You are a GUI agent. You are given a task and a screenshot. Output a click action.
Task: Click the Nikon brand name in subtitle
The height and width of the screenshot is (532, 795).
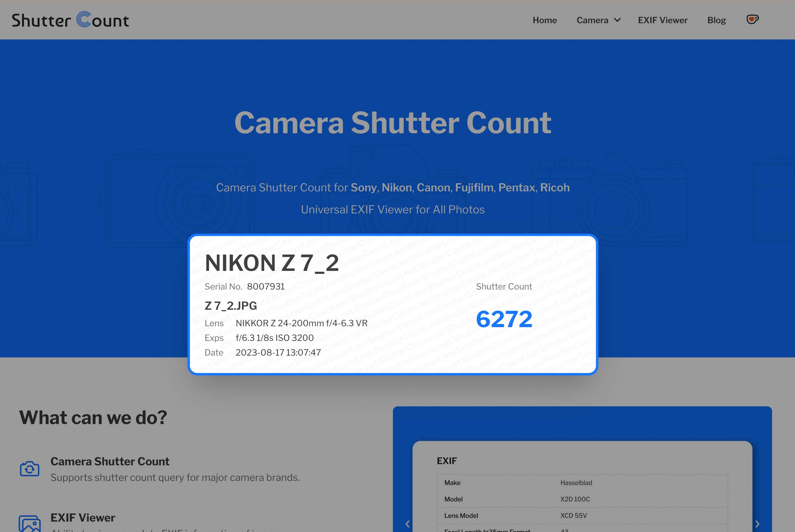click(397, 187)
